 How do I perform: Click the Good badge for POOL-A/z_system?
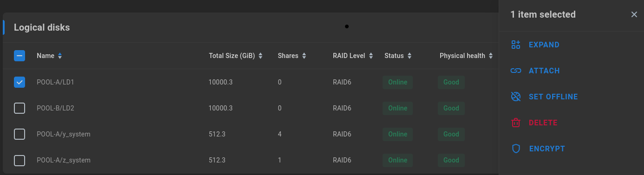(x=451, y=160)
